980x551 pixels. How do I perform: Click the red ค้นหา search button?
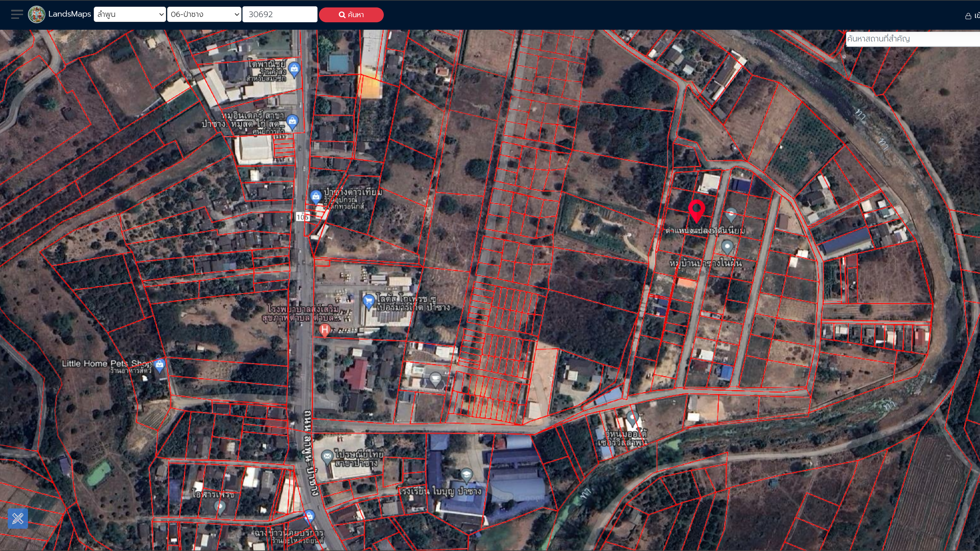(351, 15)
